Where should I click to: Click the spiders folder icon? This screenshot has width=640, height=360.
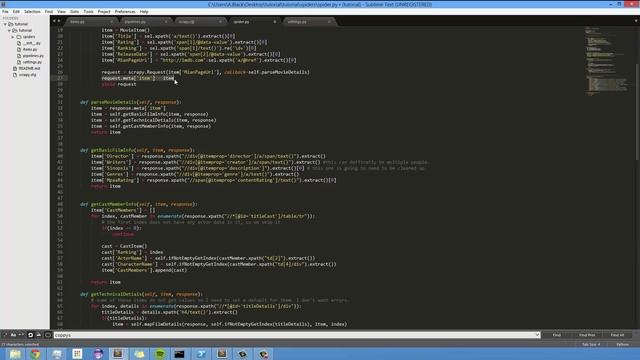19,37
